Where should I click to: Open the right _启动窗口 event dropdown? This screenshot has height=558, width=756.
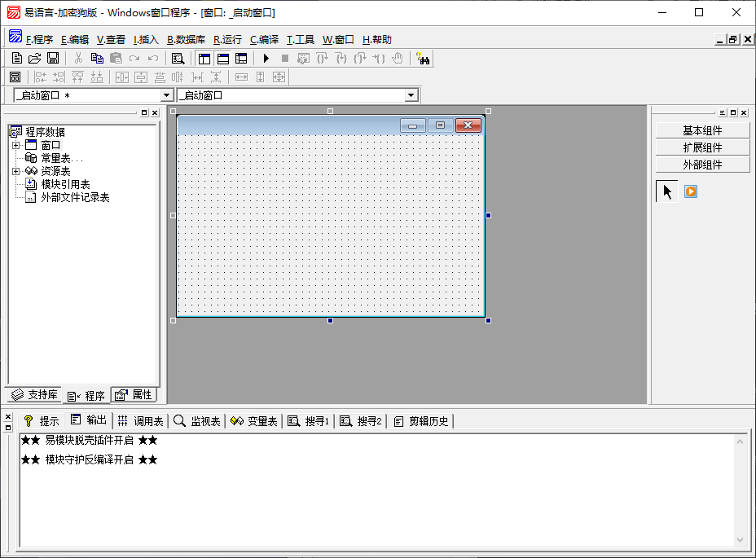click(x=411, y=95)
